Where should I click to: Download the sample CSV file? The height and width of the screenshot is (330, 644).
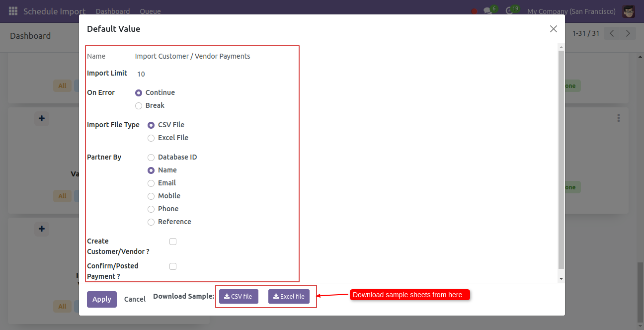pos(239,296)
